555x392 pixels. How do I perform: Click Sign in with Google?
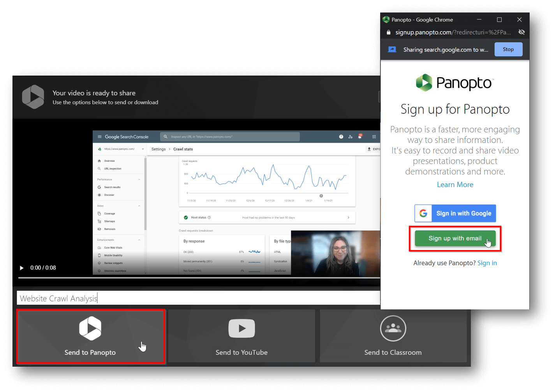[x=455, y=214]
